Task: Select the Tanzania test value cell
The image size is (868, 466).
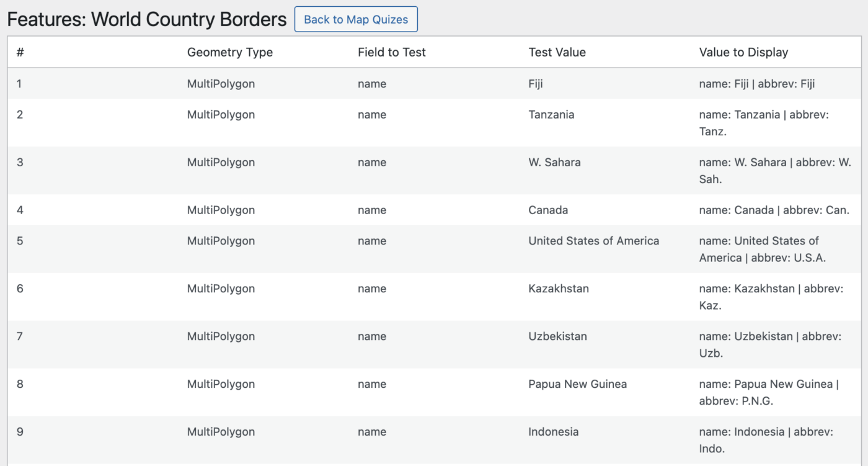Action: [551, 115]
